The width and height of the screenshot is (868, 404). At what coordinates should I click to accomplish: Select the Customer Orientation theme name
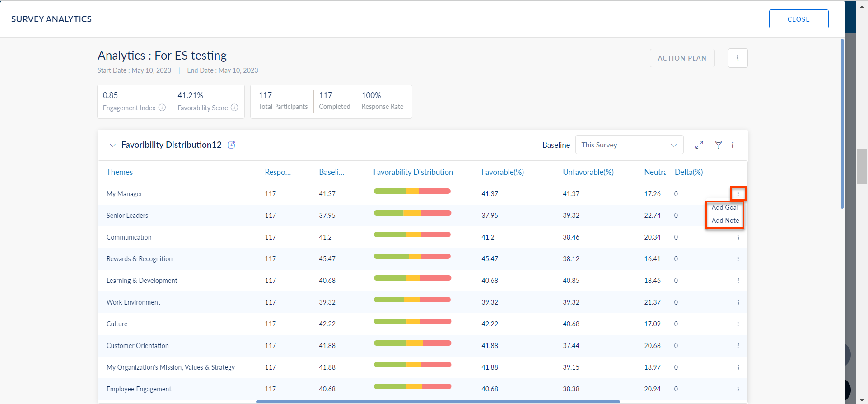138,346
